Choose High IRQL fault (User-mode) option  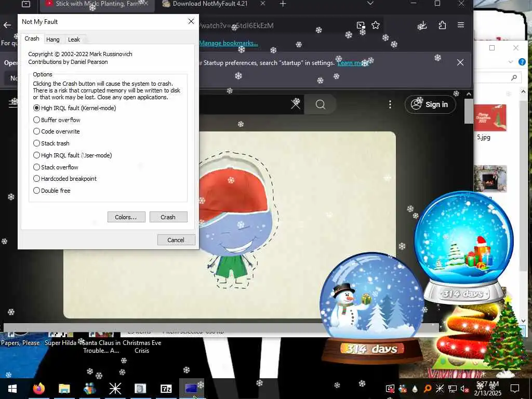click(73, 155)
